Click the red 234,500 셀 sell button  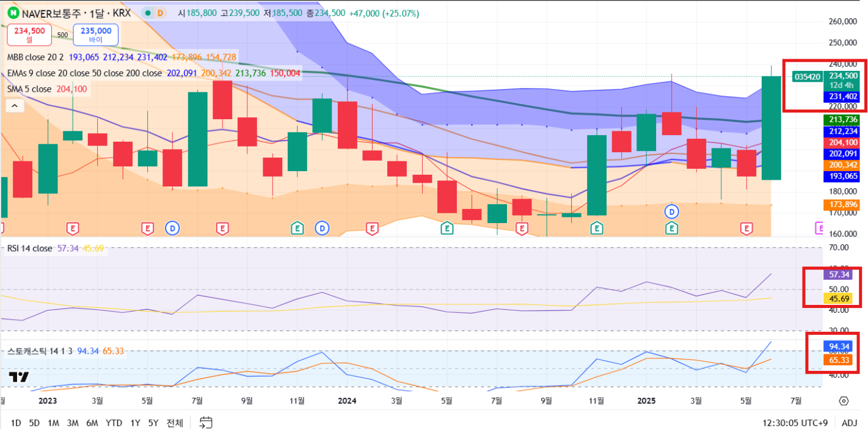[29, 35]
